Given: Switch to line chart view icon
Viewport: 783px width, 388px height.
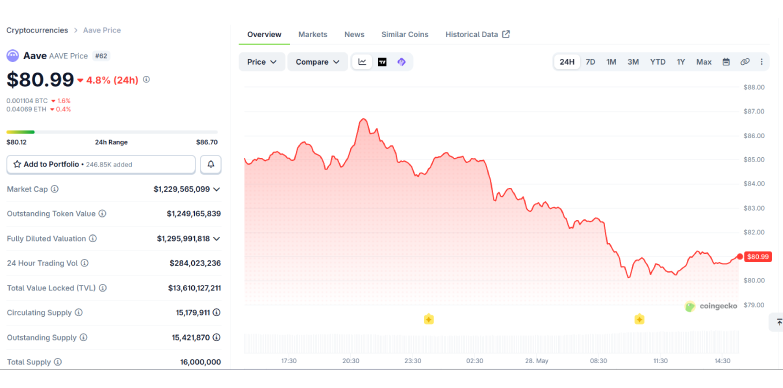Looking at the screenshot, I should click(362, 62).
